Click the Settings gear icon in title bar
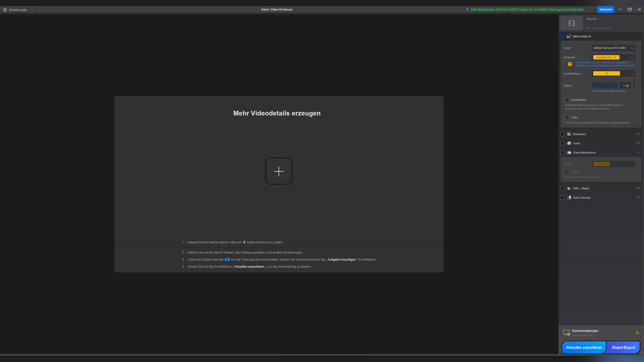 (5, 10)
